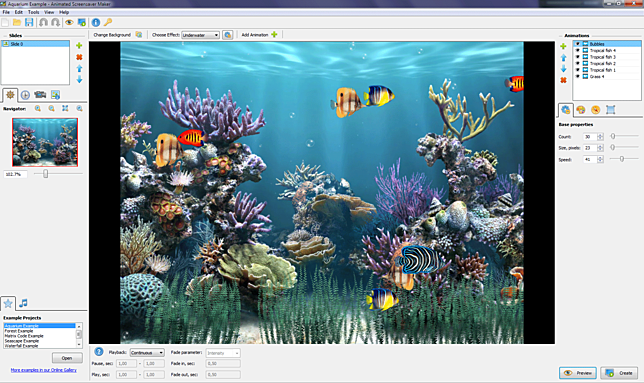Viewport: 644px width, 383px height.
Task: Add a new animation with the green plus
Action: click(564, 46)
